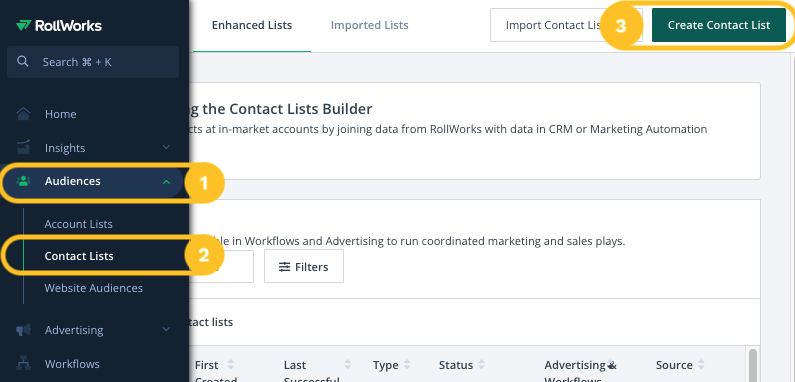Select Audiences in sidebar
795x382 pixels.
click(x=73, y=181)
